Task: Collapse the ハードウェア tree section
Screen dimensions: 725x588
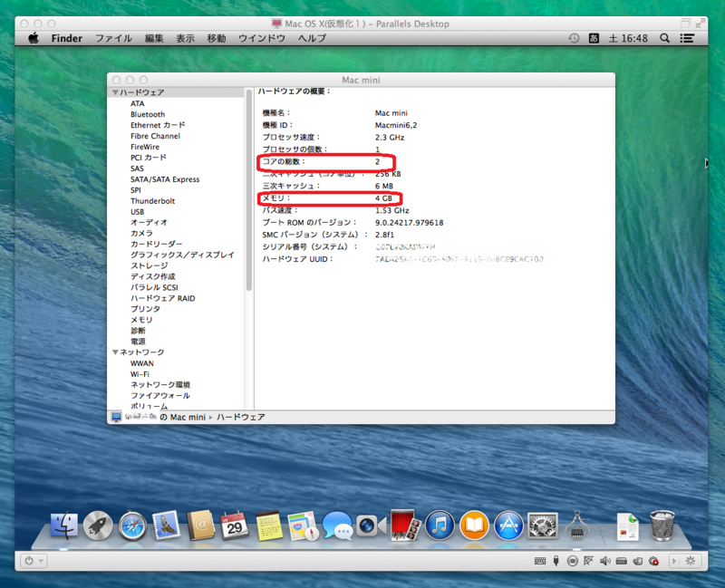Action: click(116, 92)
